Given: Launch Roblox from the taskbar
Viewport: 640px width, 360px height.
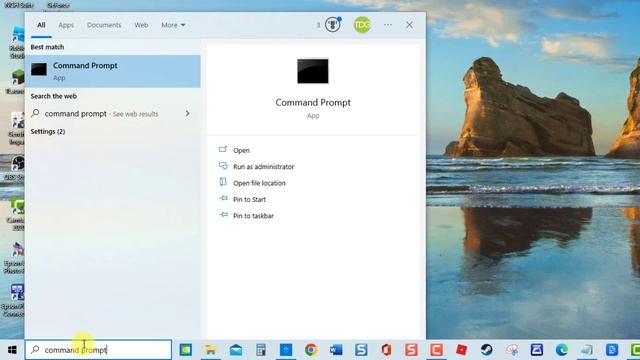Looking at the screenshot, I should point(461,350).
